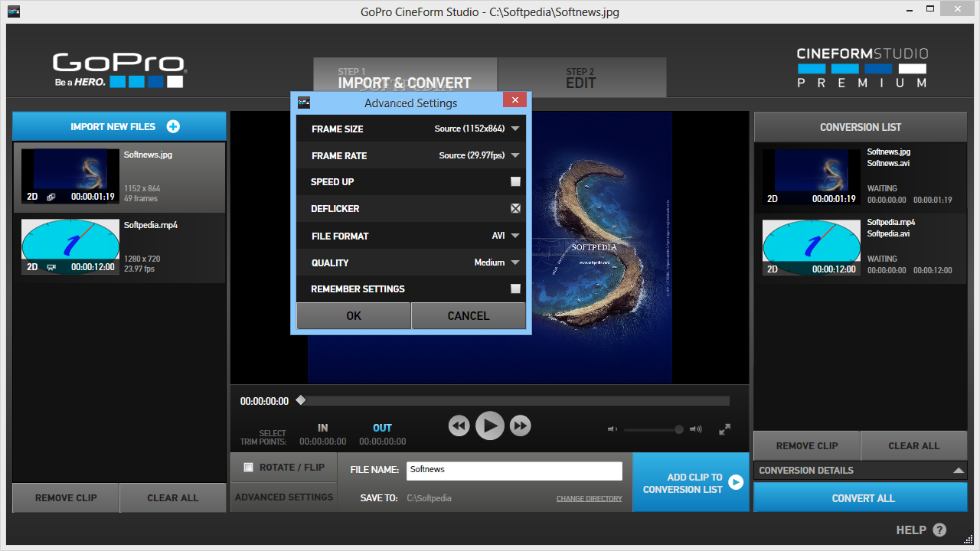Viewport: 980px width, 551px height.
Task: Click Cancel in Advanced Settings
Action: tap(469, 315)
